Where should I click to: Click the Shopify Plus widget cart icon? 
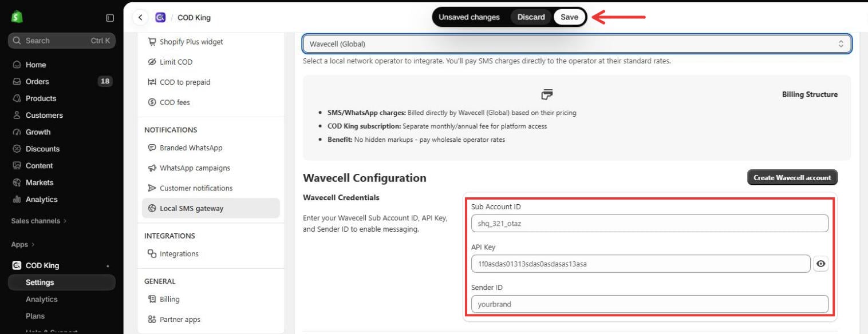[152, 42]
